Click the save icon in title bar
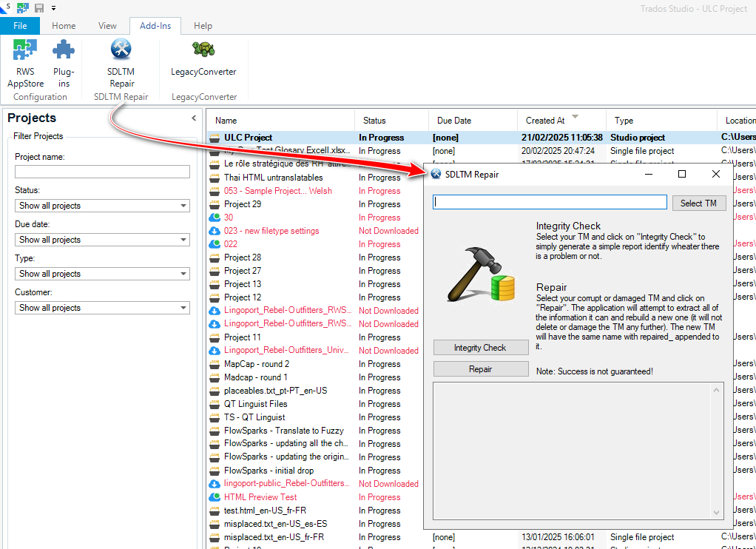756x549 pixels. coord(39,7)
